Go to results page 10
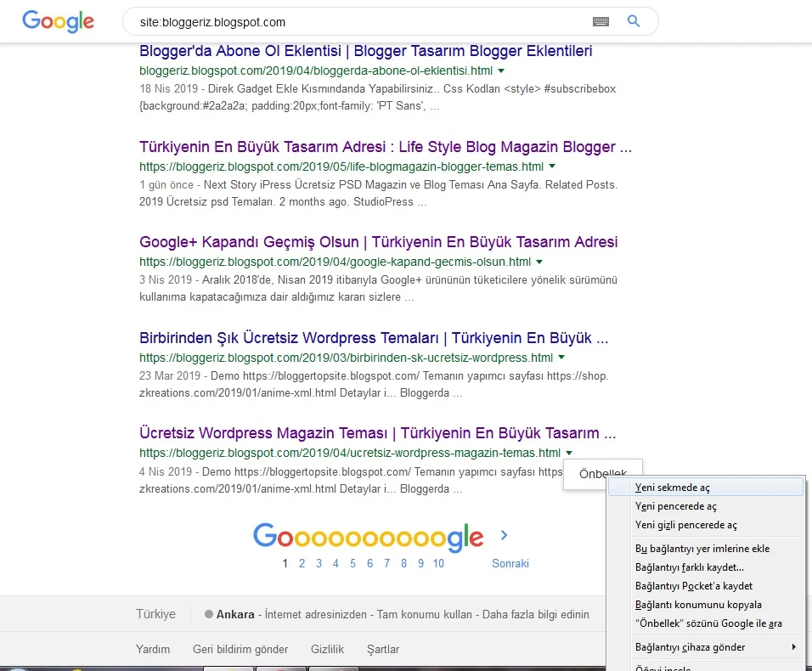The height and width of the screenshot is (671, 812). pos(438,563)
